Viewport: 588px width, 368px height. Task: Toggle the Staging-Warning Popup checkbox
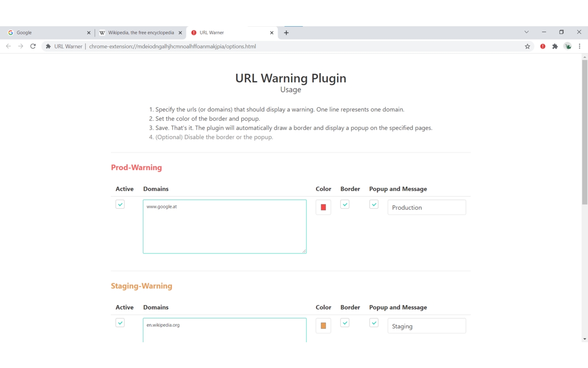(x=374, y=323)
